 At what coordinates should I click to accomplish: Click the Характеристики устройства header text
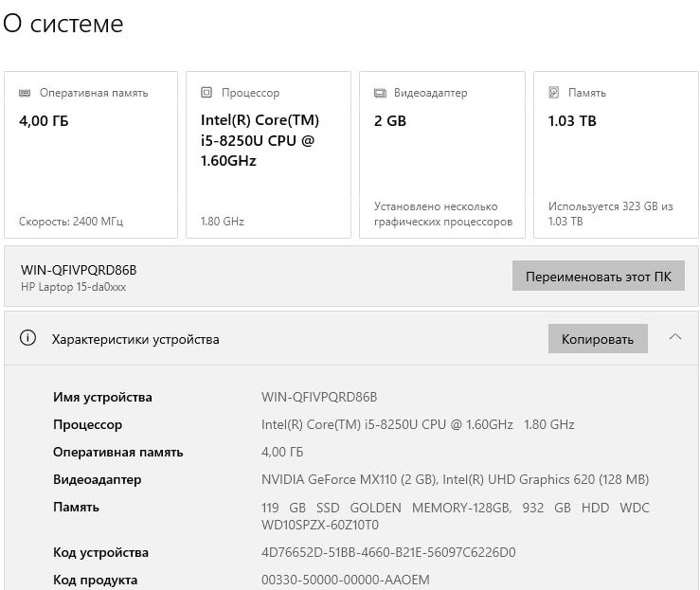pyautogui.click(x=135, y=340)
